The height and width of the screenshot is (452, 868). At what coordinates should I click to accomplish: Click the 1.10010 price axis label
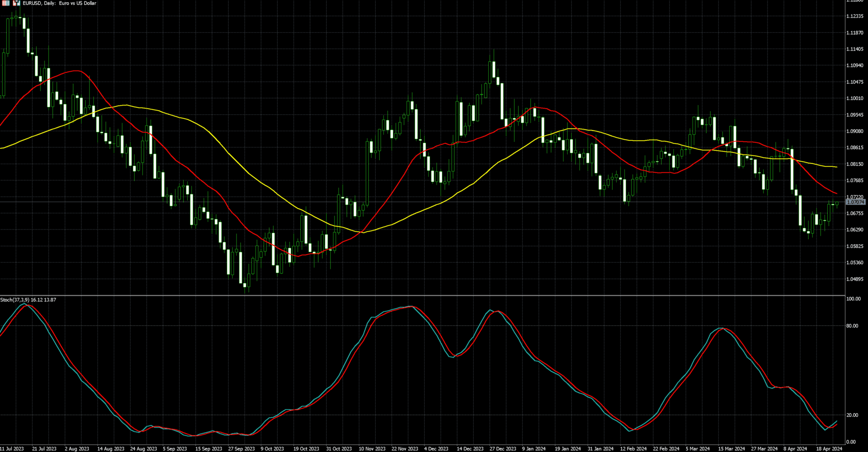[855, 98]
